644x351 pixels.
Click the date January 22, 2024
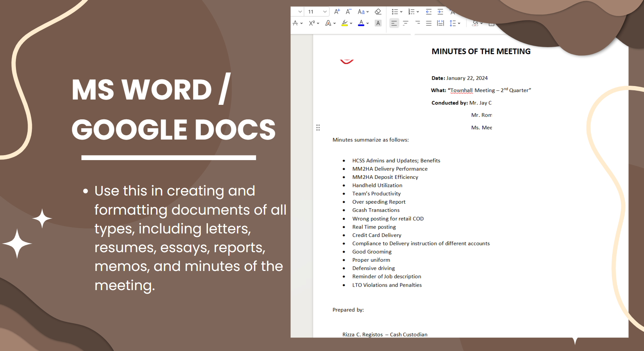click(467, 78)
